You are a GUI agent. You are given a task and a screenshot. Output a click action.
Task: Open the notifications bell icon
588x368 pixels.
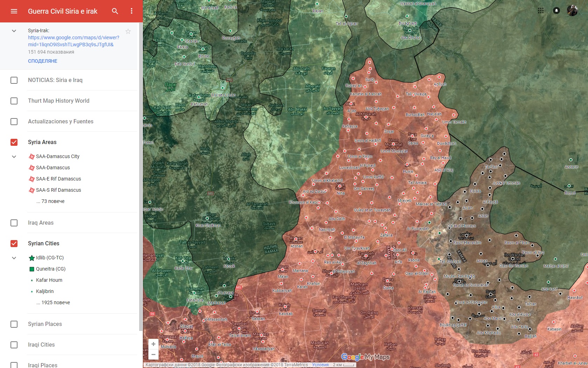click(x=556, y=11)
